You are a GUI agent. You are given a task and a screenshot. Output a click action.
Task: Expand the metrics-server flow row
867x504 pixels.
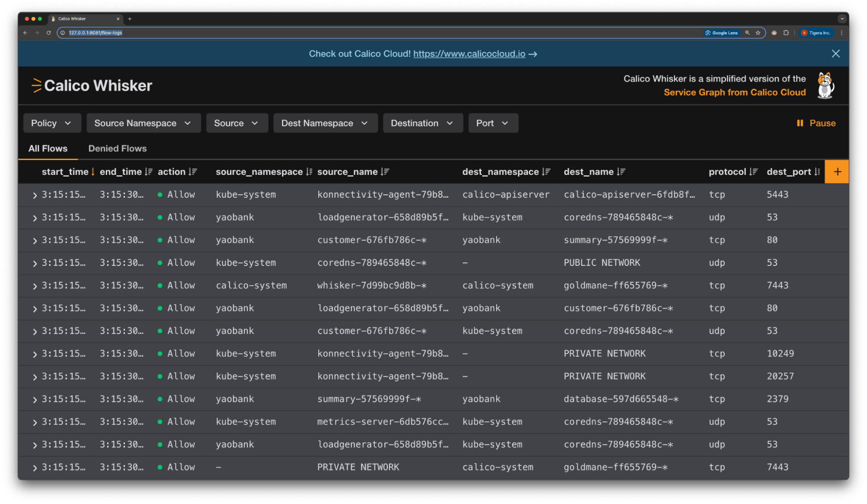pos(35,422)
